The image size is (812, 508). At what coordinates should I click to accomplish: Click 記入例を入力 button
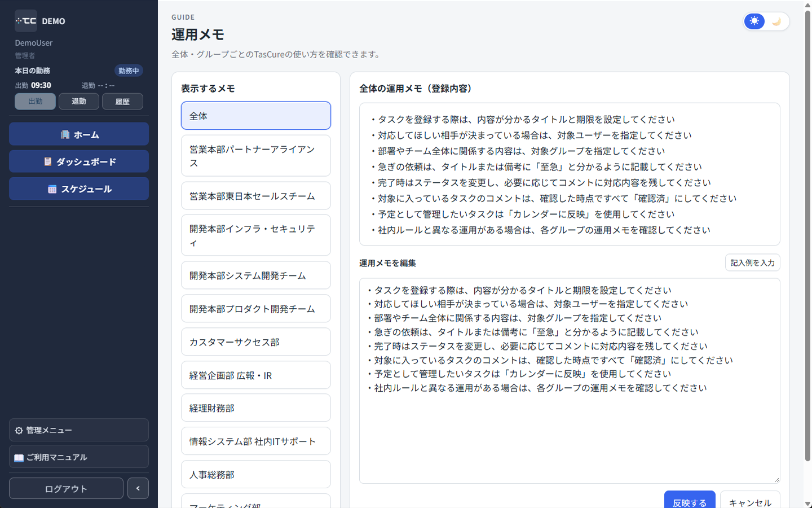752,262
